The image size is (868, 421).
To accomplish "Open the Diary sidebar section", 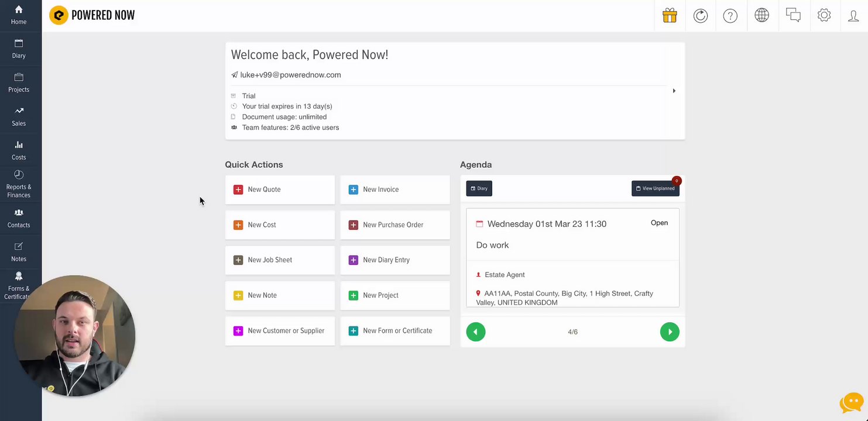I will click(x=19, y=49).
